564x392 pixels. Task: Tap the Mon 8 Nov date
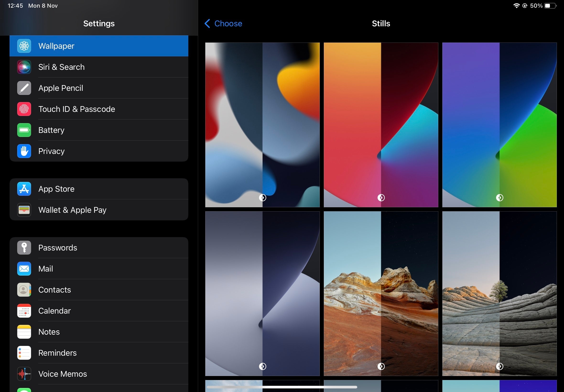[43, 6]
